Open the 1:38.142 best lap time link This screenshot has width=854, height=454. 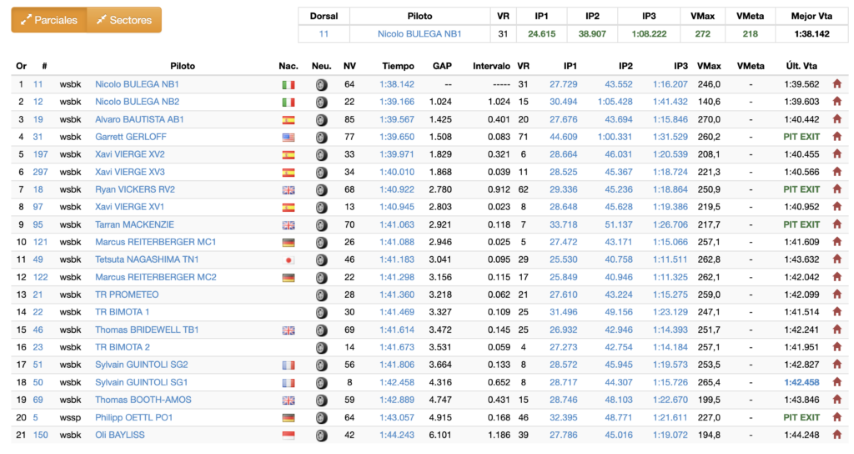397,84
